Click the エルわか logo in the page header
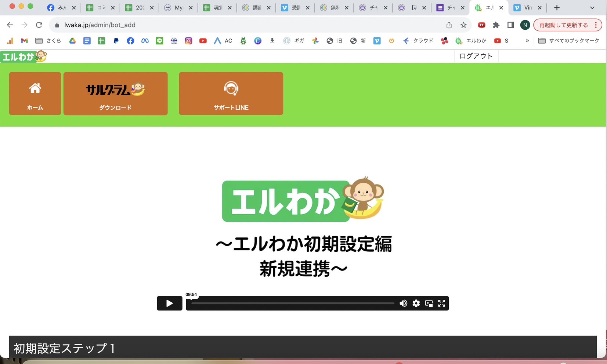Viewport: 607px width, 364px height. (24, 57)
